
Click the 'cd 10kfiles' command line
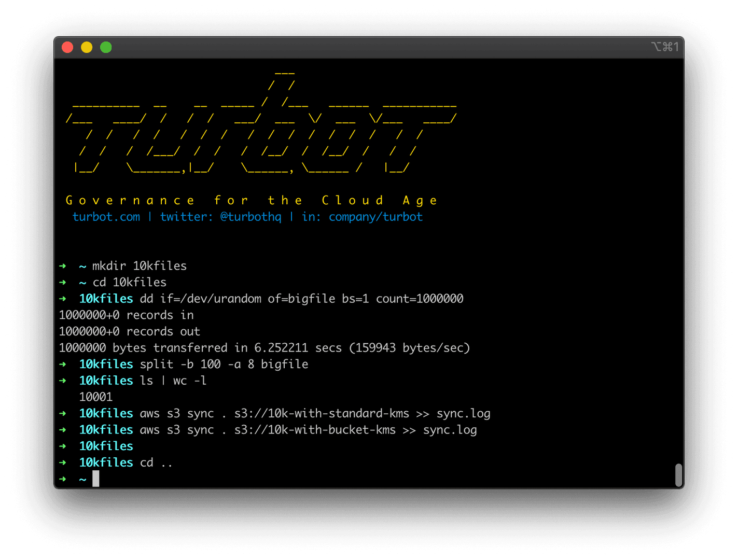(130, 283)
